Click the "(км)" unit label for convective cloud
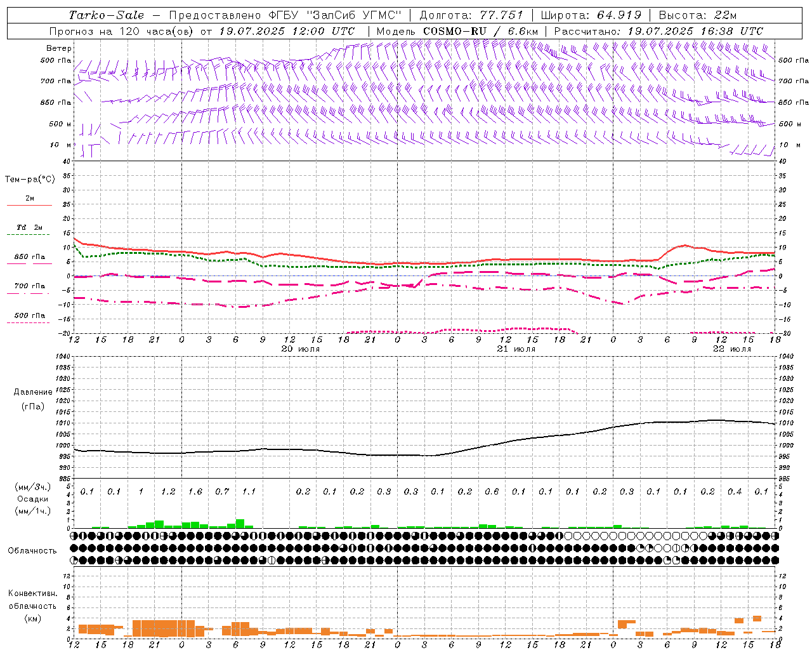 (33, 618)
